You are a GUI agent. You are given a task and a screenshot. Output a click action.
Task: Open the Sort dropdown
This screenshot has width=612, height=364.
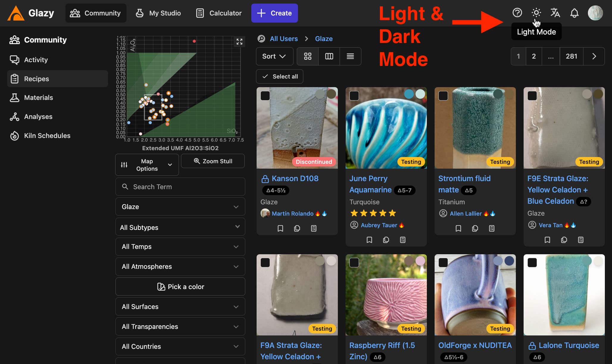pyautogui.click(x=274, y=56)
